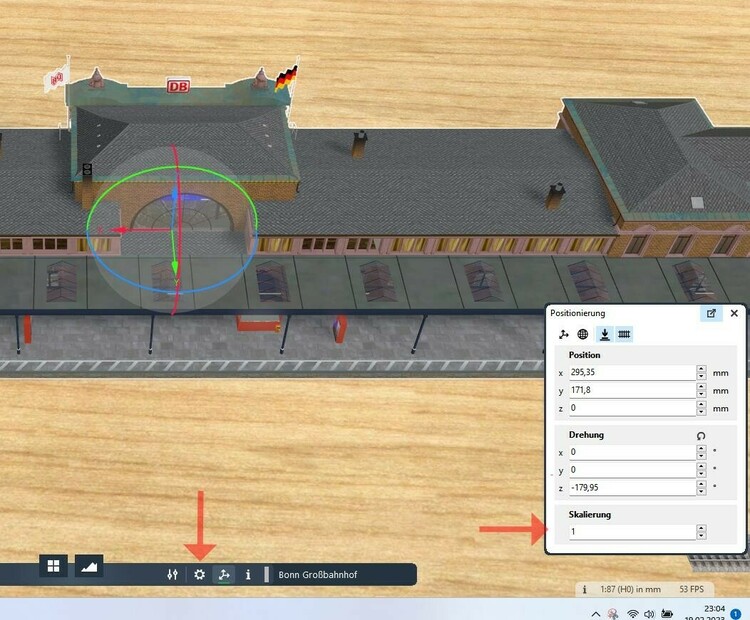
Task: Select local axes gizmo mode in Positionierung
Action: point(563,334)
